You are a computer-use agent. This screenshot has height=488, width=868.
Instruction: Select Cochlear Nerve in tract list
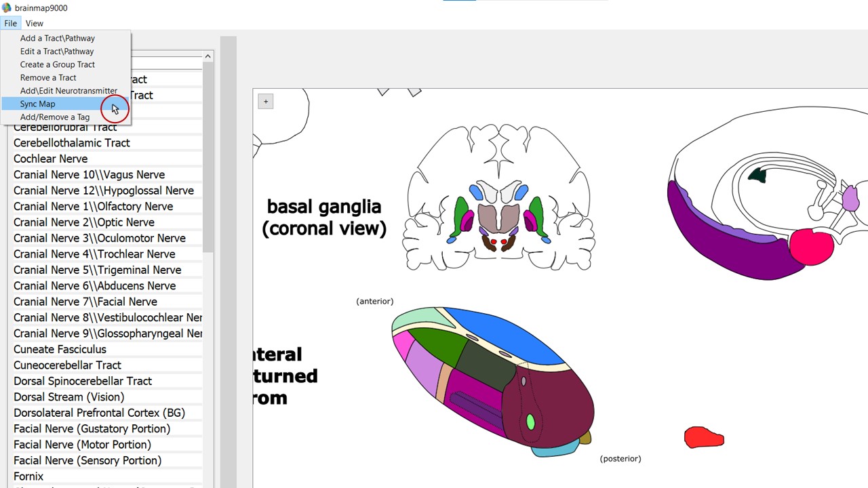click(50, 159)
